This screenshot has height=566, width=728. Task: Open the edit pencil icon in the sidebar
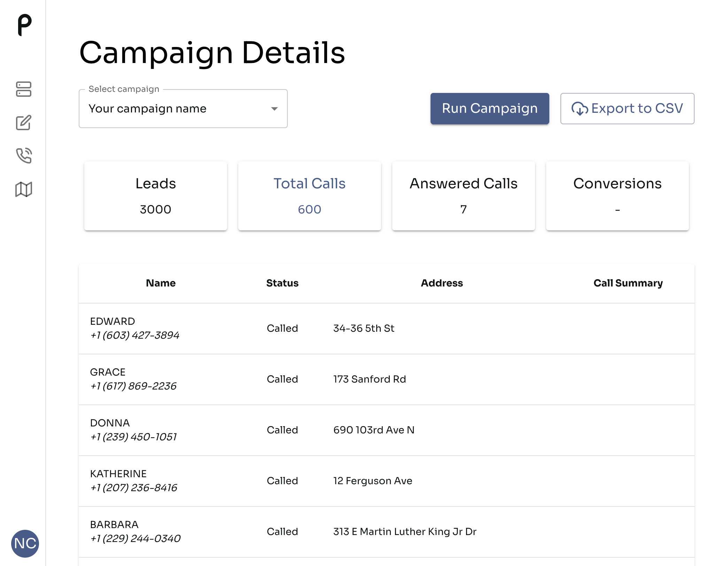[x=24, y=123]
